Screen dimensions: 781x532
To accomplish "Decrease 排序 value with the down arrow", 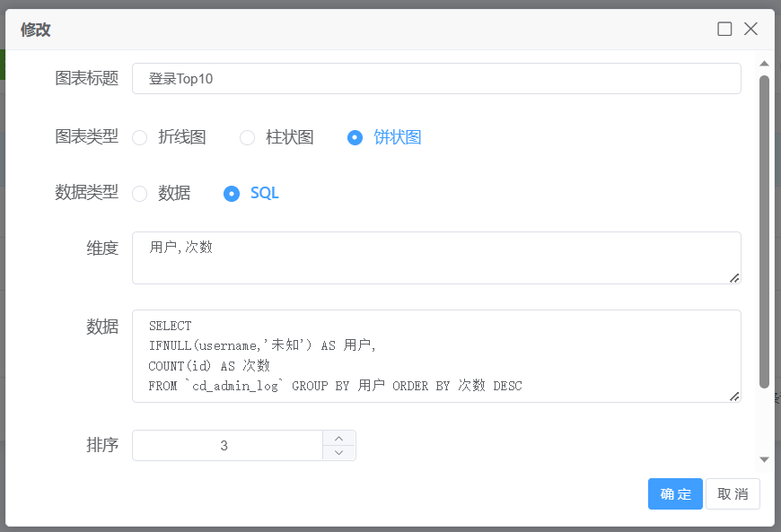I will point(338,453).
